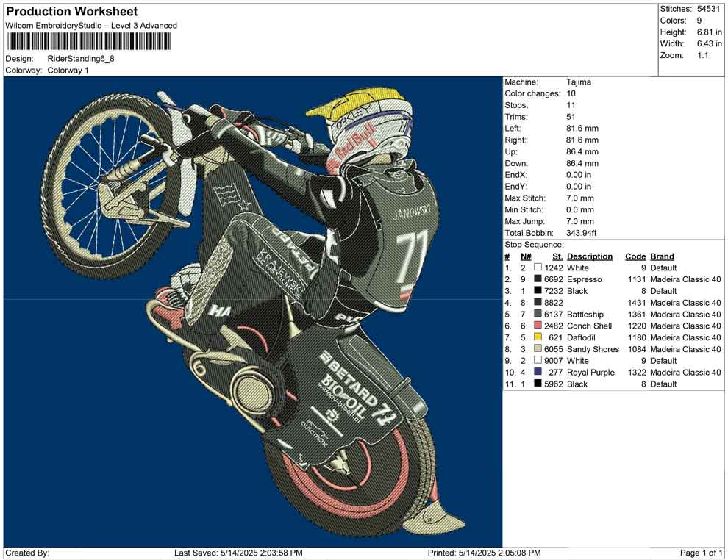
Task: Click the Colorway 1 value
Action: pyautogui.click(x=68, y=71)
